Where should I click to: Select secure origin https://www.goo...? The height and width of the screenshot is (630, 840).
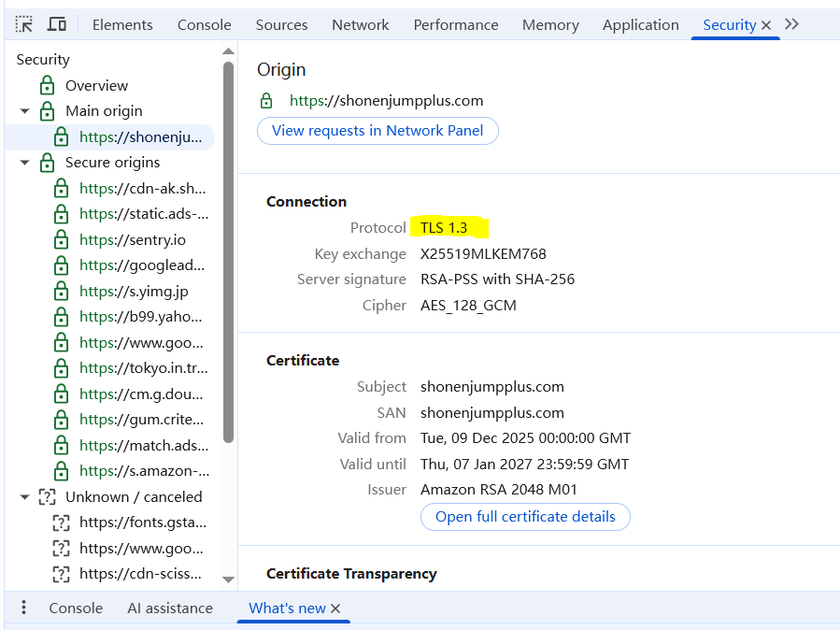141,342
